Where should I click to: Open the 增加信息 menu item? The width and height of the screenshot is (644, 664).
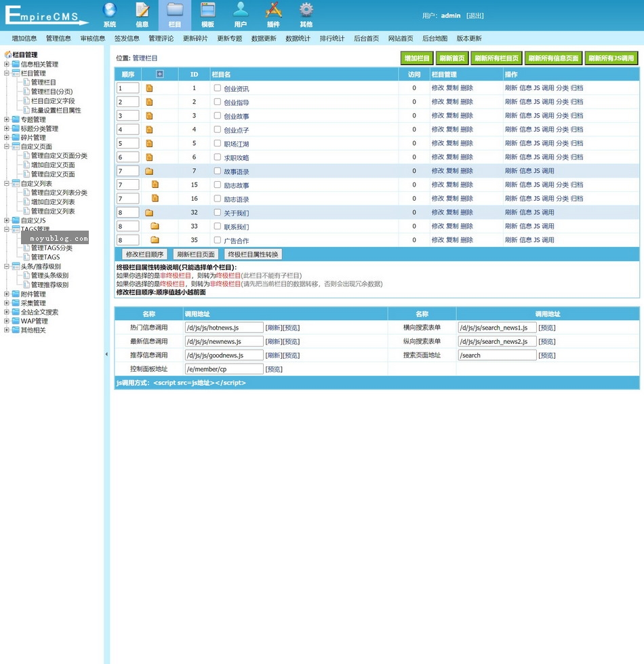tap(24, 39)
